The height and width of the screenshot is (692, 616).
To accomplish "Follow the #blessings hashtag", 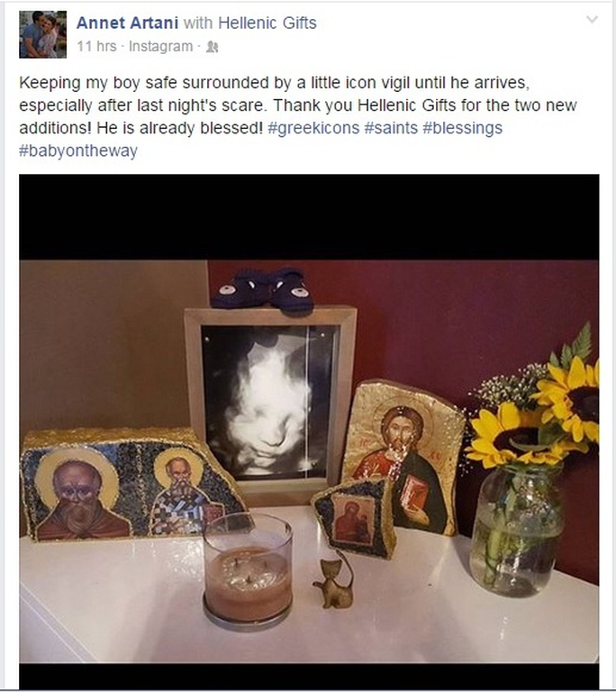I will [462, 128].
